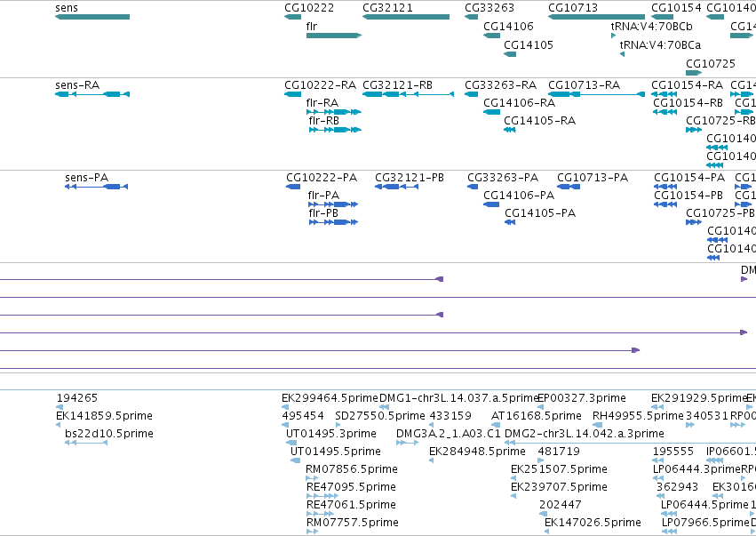Click the EK299464.5prime EST label
The width and height of the screenshot is (756, 536).
pos(330,398)
